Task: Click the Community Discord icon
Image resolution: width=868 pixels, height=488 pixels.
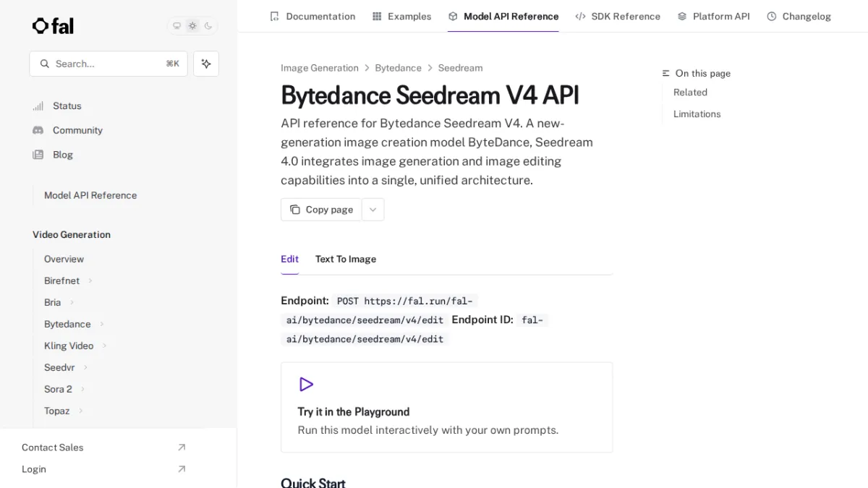Action: point(38,130)
